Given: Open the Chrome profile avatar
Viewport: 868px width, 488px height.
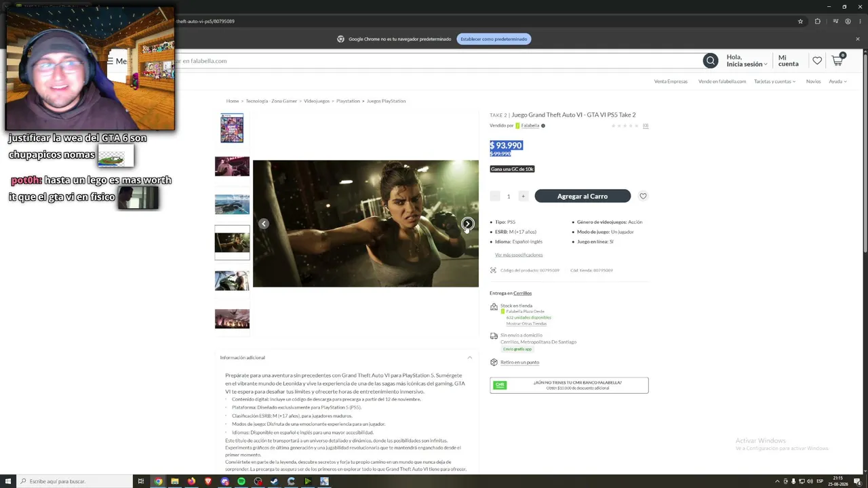Looking at the screenshot, I should tap(848, 21).
